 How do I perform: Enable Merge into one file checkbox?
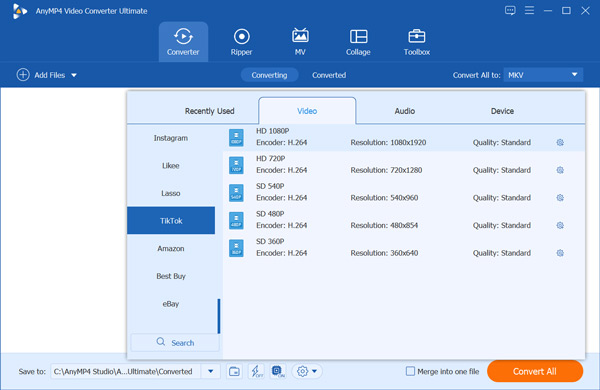point(410,371)
